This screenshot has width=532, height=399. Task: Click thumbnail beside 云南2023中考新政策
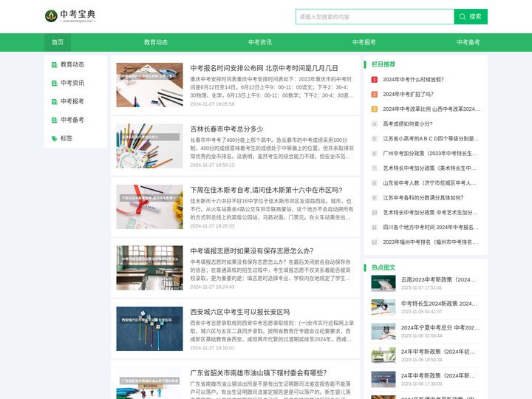pyautogui.click(x=383, y=283)
